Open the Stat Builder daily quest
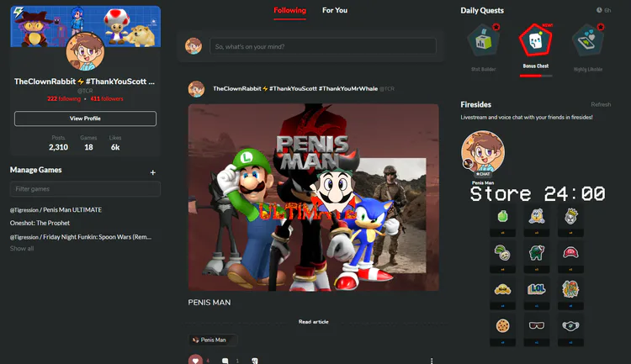This screenshot has height=364, width=631. coord(483,40)
